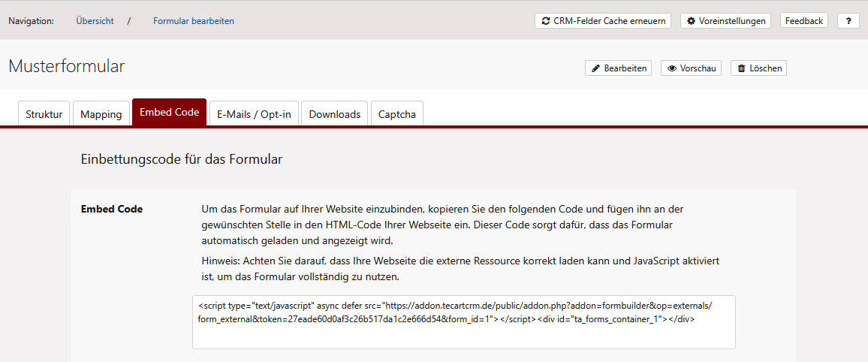Show the E-Mails / Opt-in tab
Image resolution: width=868 pixels, height=362 pixels.
tap(254, 114)
